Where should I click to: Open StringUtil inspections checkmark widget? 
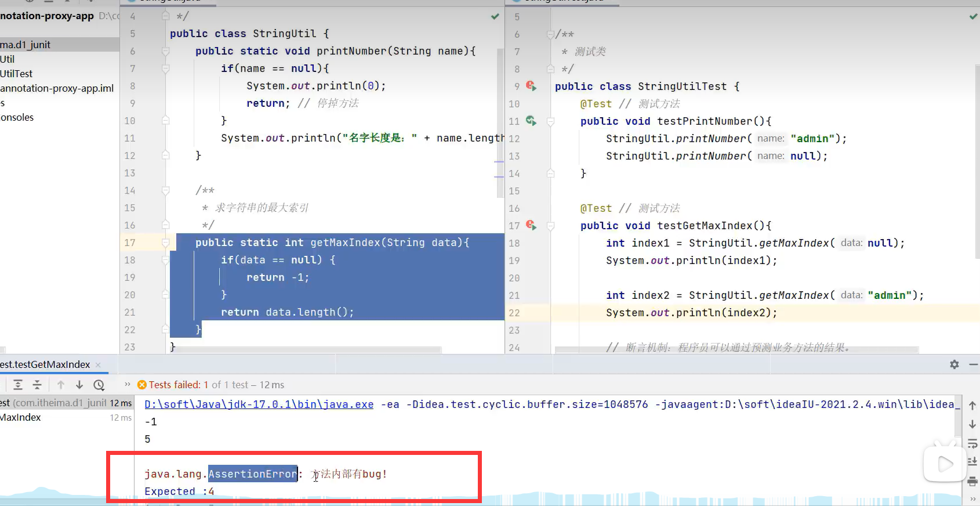pos(495,17)
